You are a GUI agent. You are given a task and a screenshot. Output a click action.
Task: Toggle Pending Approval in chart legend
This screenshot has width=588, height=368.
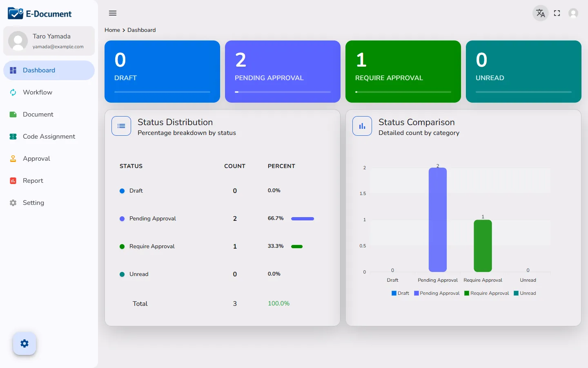[437, 293]
